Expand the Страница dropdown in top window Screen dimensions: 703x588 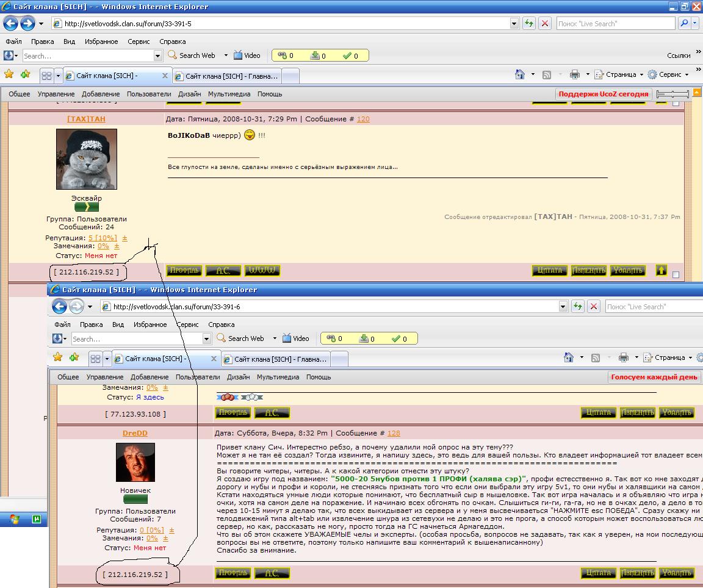tap(641, 74)
